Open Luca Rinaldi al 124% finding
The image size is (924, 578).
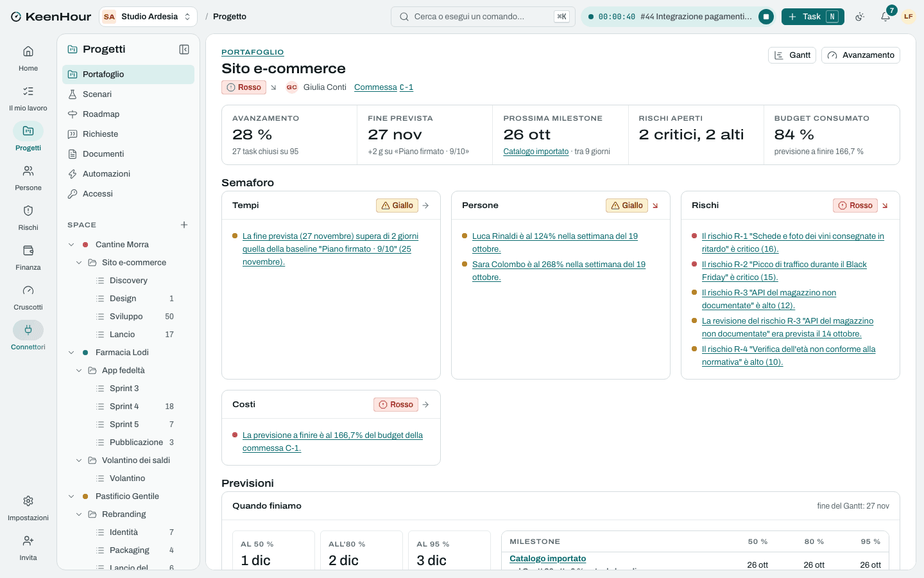pos(555,243)
